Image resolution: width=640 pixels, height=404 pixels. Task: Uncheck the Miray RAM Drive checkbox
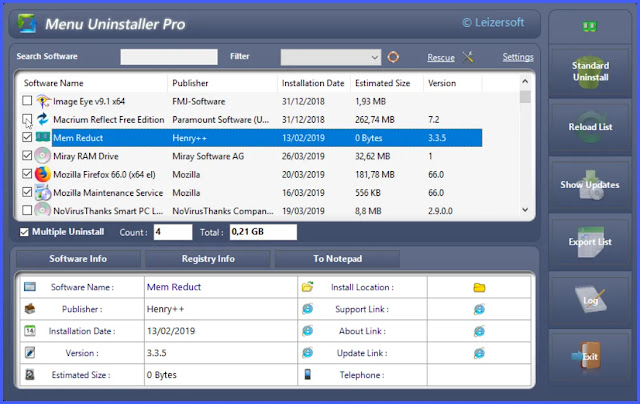click(27, 155)
